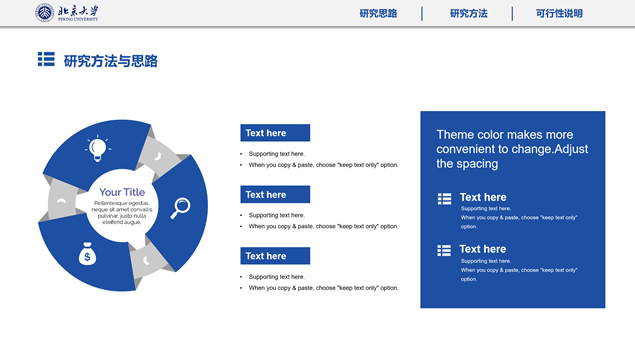The image size is (635, 361).
Task: Open the 研究方法 navigation tab
Action: (x=469, y=13)
